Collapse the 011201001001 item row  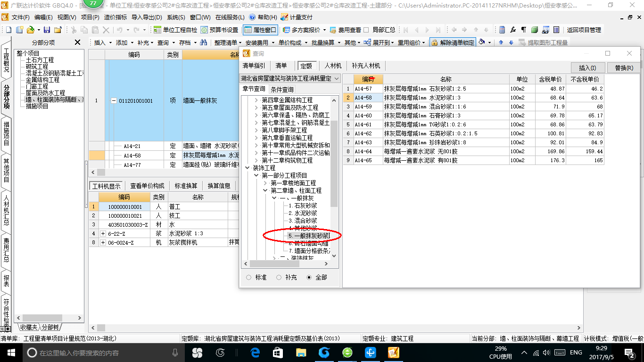[x=114, y=100]
